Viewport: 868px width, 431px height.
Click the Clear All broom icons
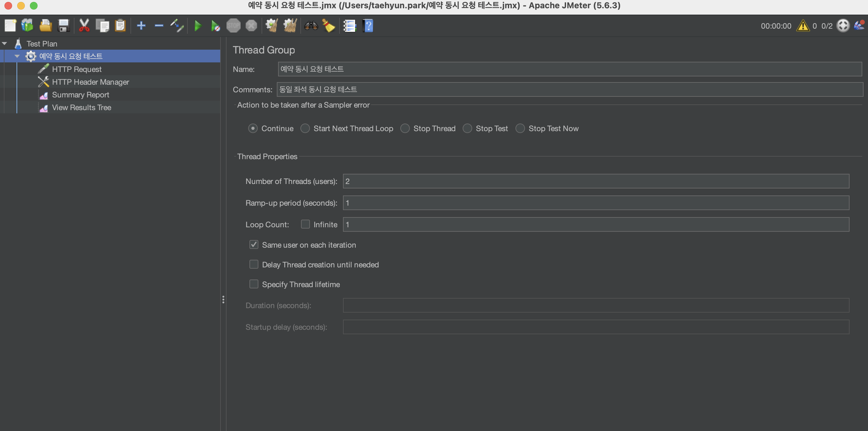(x=290, y=25)
